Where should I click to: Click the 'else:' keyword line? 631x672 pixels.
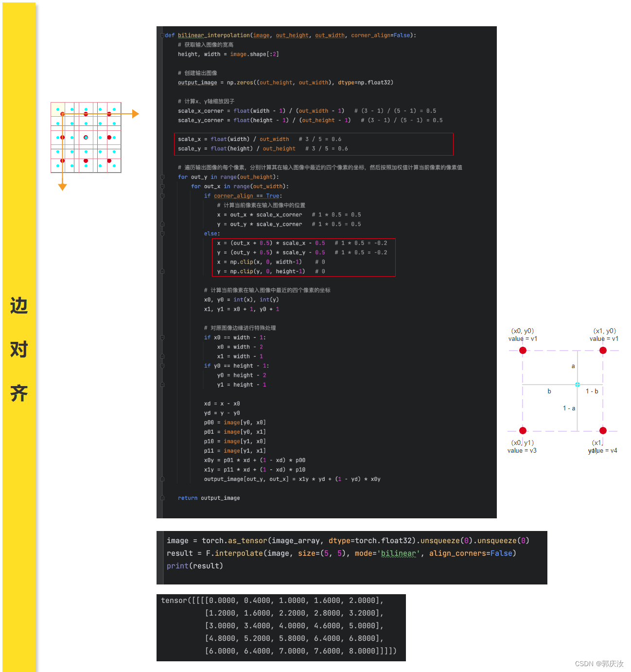pos(212,234)
